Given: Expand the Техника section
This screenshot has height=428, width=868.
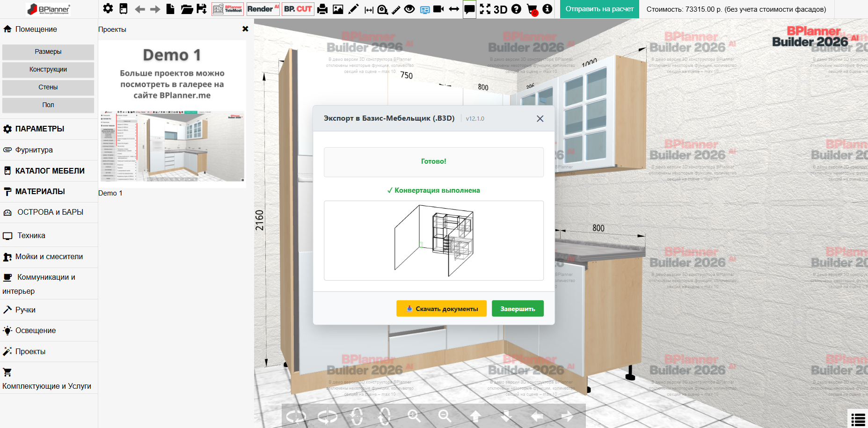Looking at the screenshot, I should coord(49,235).
